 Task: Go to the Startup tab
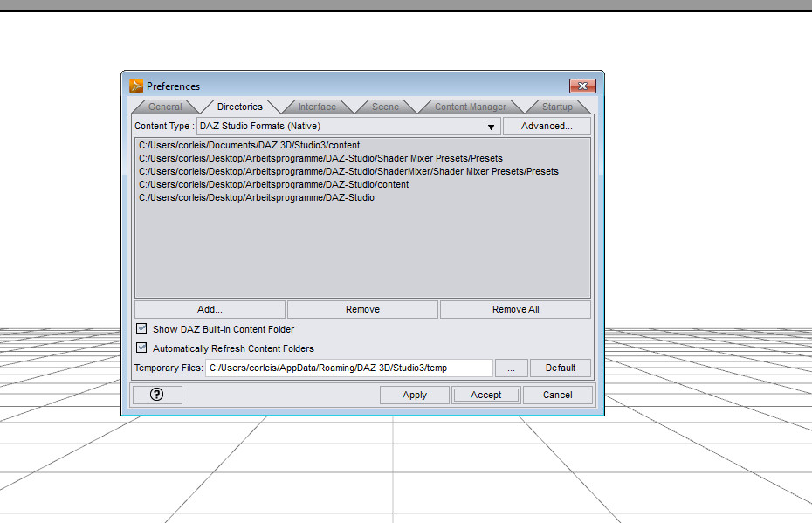(x=557, y=107)
